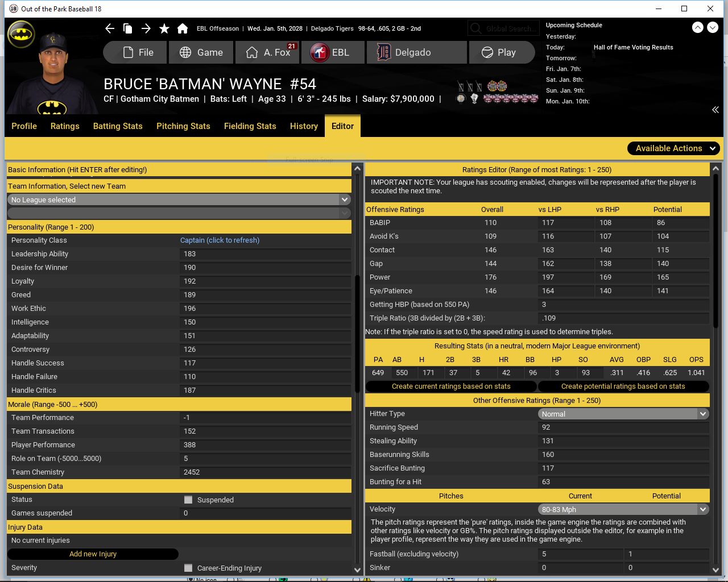Click right panel scroll down arrow
The height and width of the screenshot is (582, 728).
(715, 570)
